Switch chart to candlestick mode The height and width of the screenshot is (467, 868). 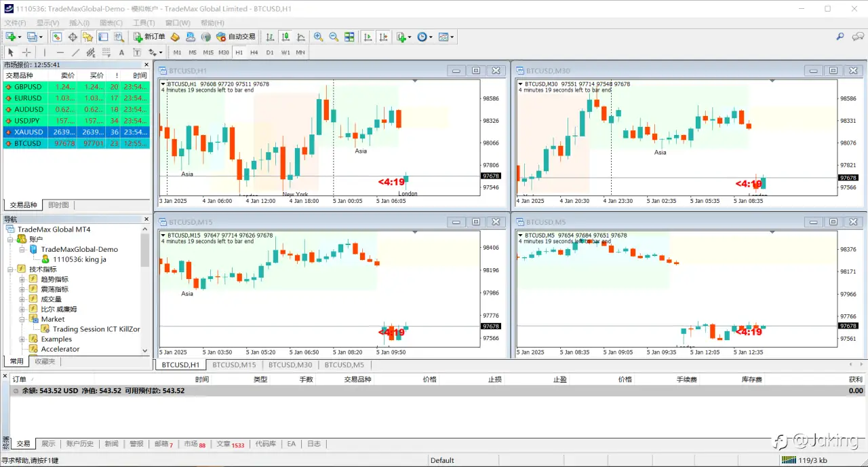coord(285,37)
